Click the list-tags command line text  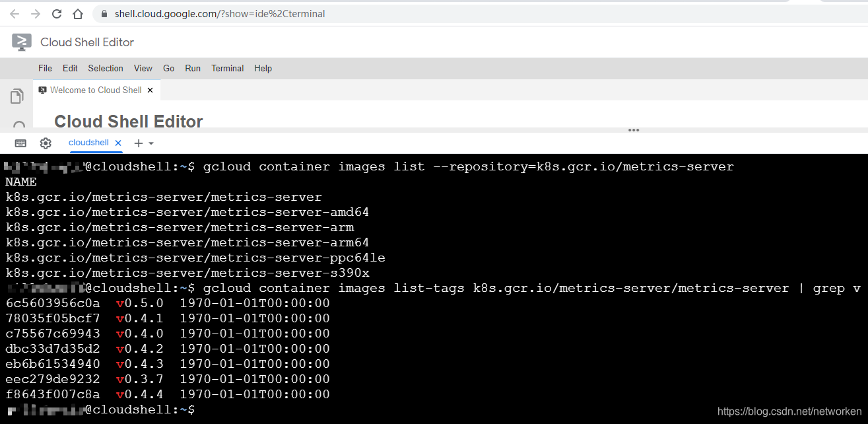tap(532, 288)
